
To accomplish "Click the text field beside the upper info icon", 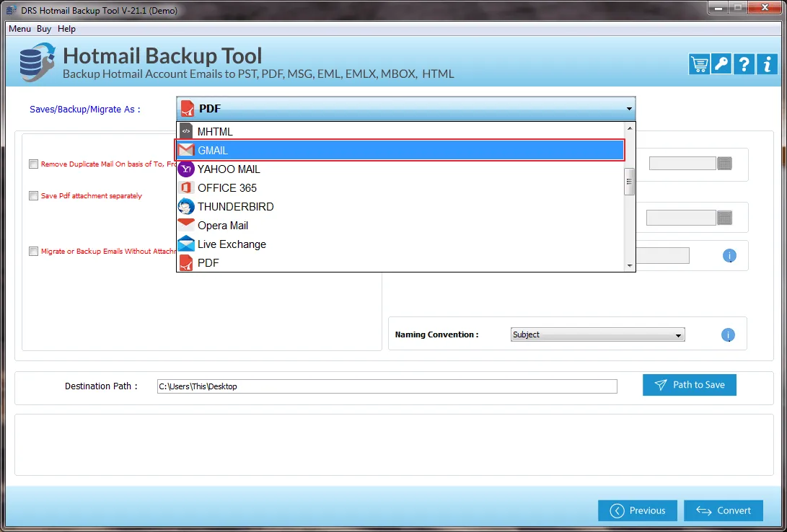I will pos(662,256).
